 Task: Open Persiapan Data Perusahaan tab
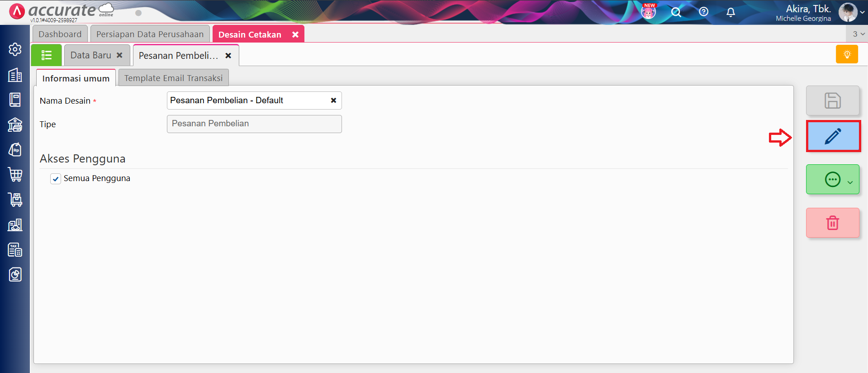click(150, 34)
